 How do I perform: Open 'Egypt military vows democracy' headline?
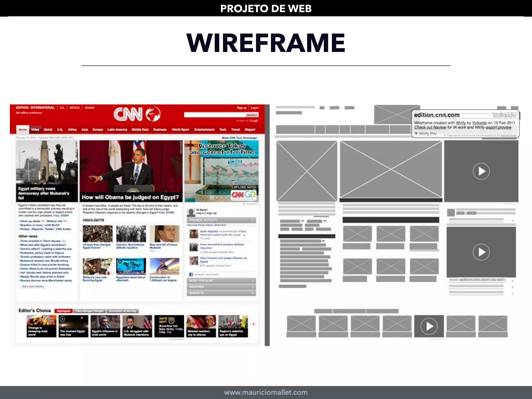[x=44, y=193]
